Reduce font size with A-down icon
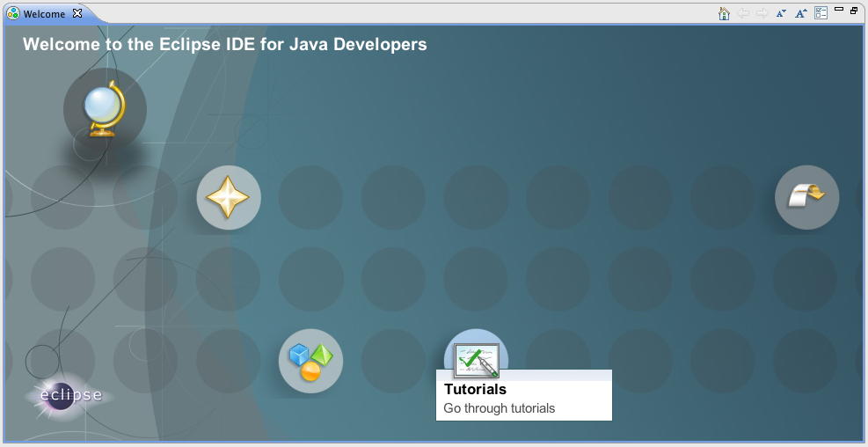Image resolution: width=868 pixels, height=447 pixels. click(781, 13)
